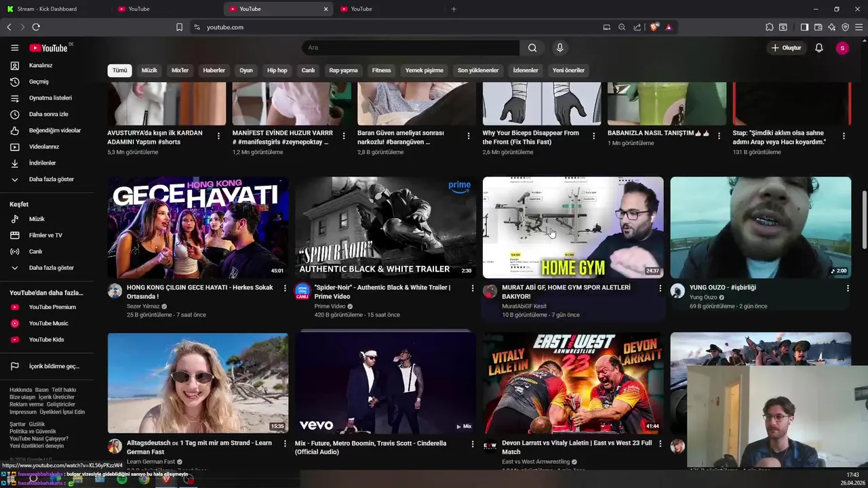Viewport: 868px width, 488px height.
Task: Open the Spider-Noir black & white thumbnail
Action: (x=385, y=228)
